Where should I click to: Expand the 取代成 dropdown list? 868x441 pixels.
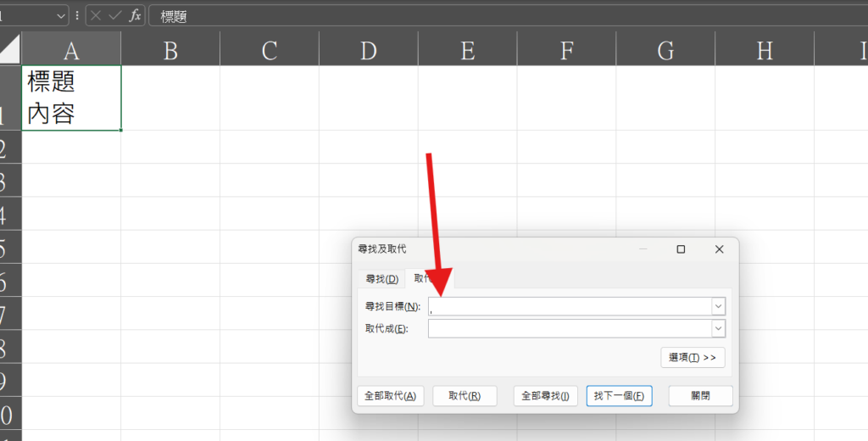pos(718,328)
